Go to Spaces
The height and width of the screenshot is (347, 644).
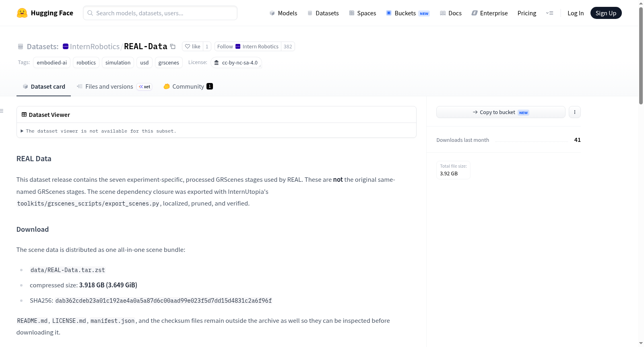coord(362,13)
